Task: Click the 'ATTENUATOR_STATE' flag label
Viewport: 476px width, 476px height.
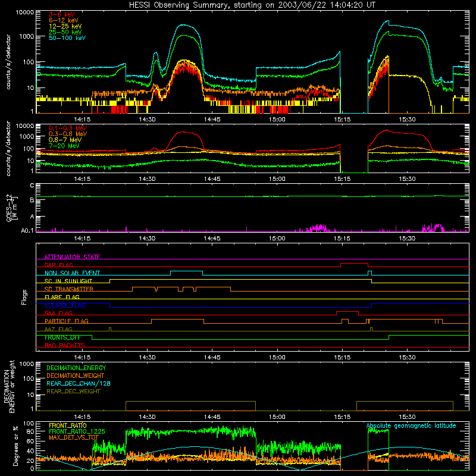Action: click(x=72, y=257)
